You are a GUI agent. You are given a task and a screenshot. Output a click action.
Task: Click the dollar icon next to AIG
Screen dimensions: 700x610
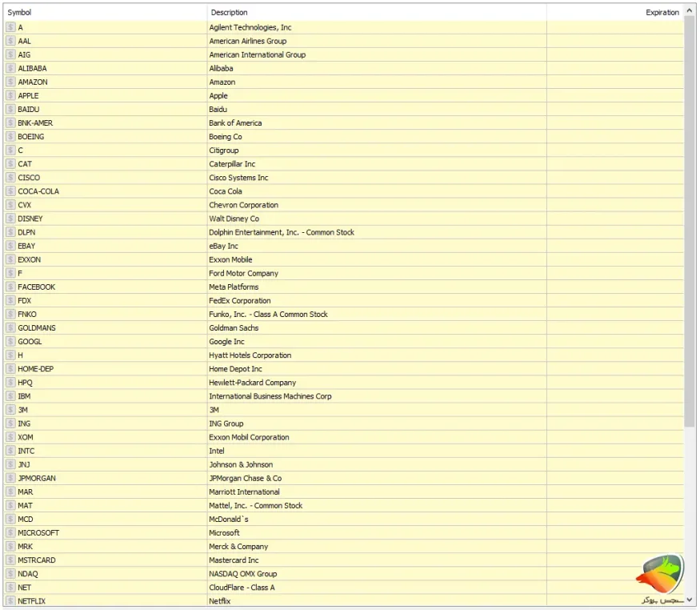click(x=10, y=54)
